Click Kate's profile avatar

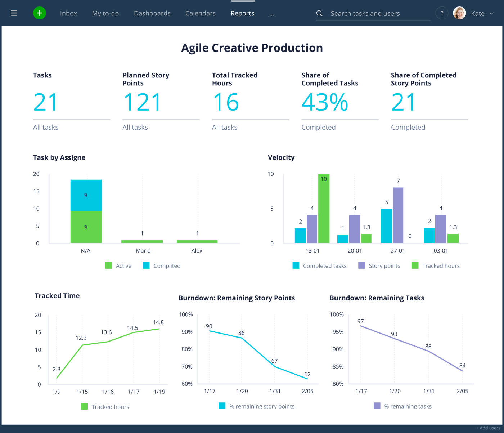pos(459,13)
